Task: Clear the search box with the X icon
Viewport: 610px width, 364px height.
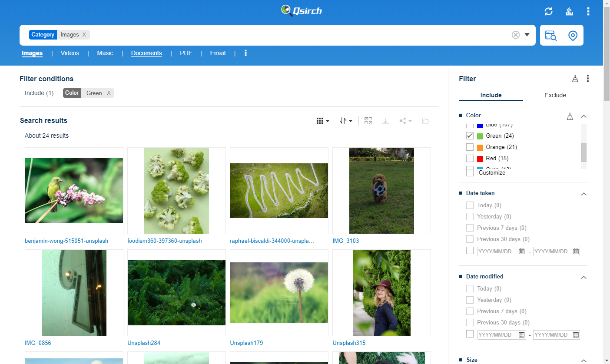Action: coord(516,35)
